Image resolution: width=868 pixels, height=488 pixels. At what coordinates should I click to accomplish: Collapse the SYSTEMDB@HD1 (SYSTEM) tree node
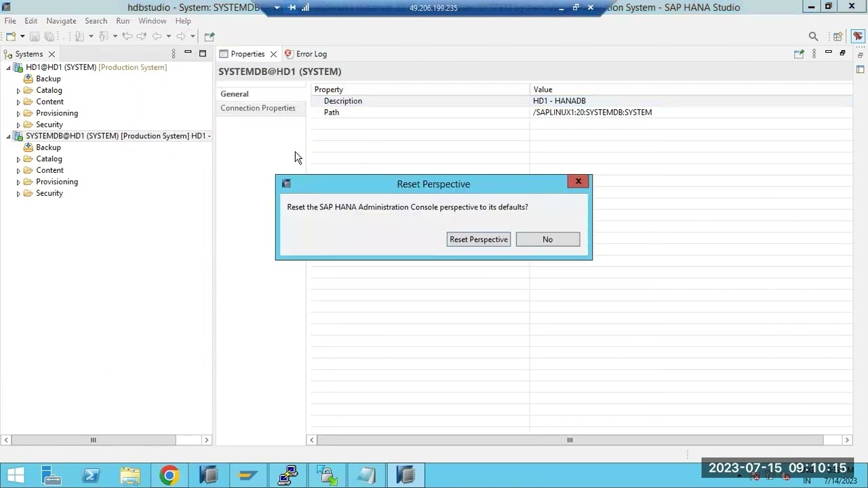[8, 136]
